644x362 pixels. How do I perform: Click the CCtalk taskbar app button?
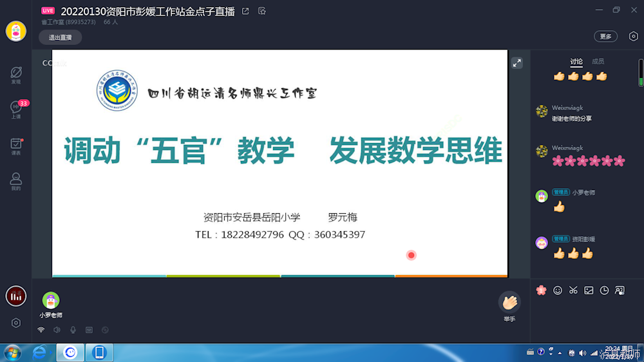pos(70,352)
